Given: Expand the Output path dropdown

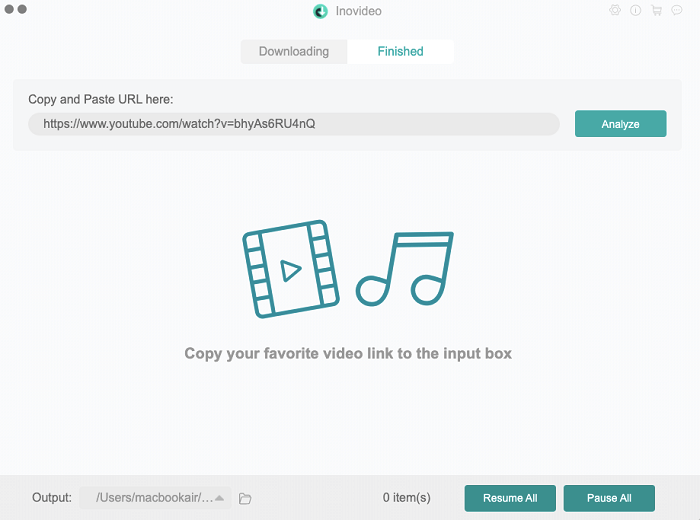Looking at the screenshot, I should (x=155, y=498).
